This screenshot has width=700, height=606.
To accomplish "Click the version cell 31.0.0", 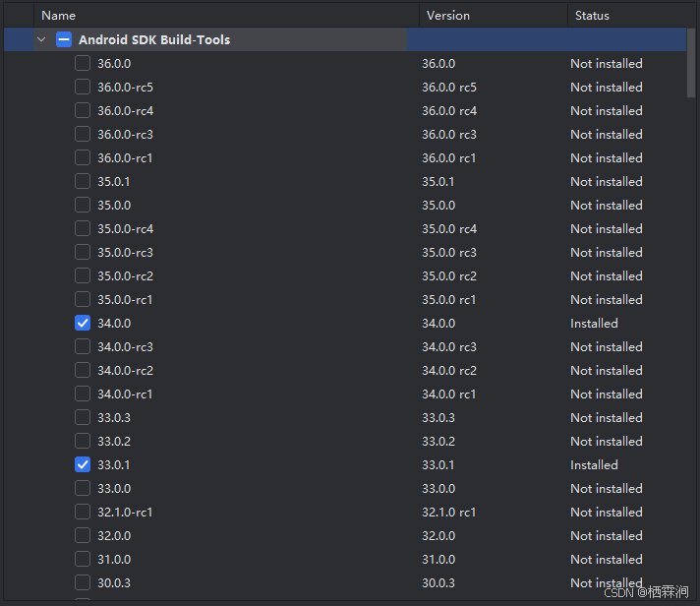I will pos(438,560).
